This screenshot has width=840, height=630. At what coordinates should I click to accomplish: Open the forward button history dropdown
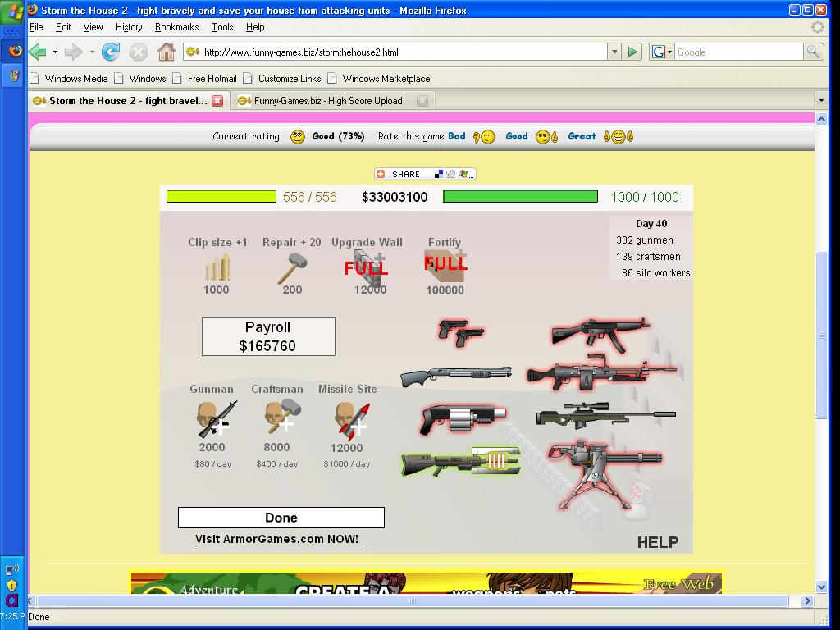[x=92, y=52]
